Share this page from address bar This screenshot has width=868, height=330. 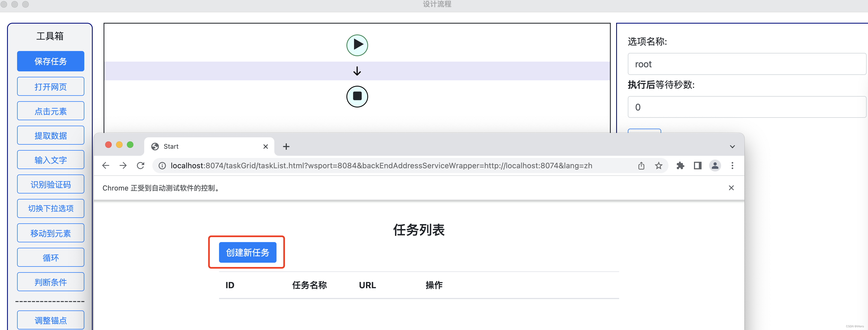point(641,166)
